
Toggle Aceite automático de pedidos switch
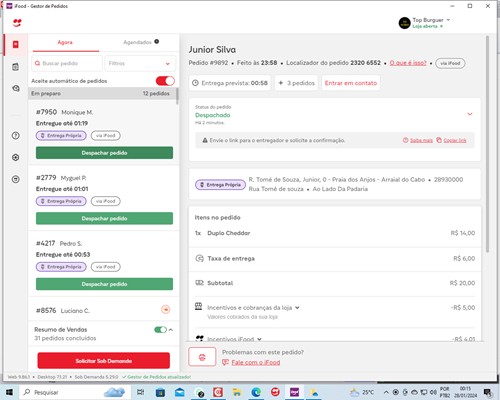(165, 81)
